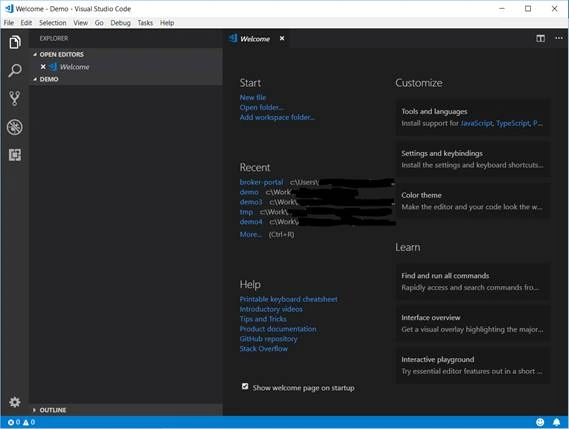This screenshot has width=569, height=429.
Task: Open the Tasks menu
Action: pyautogui.click(x=145, y=23)
